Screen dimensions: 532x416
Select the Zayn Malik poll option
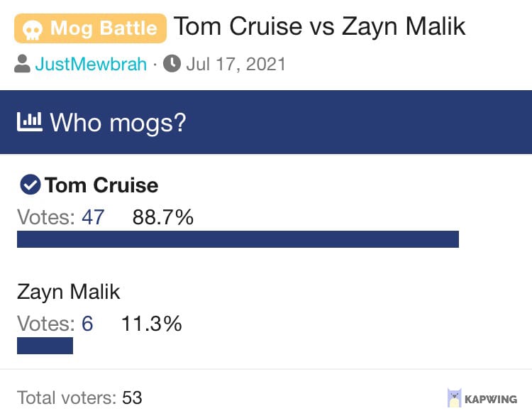coord(69,292)
